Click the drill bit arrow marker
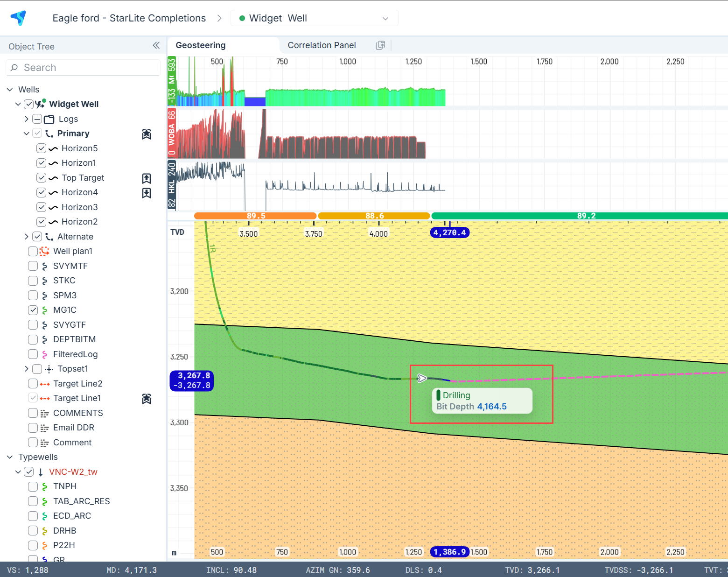The height and width of the screenshot is (577, 728). (x=422, y=378)
